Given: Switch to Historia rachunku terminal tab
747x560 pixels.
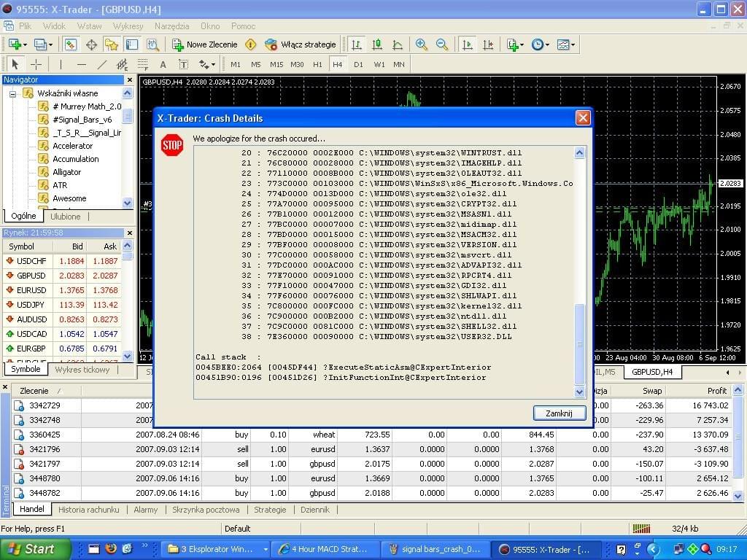Looking at the screenshot, I should (88, 510).
